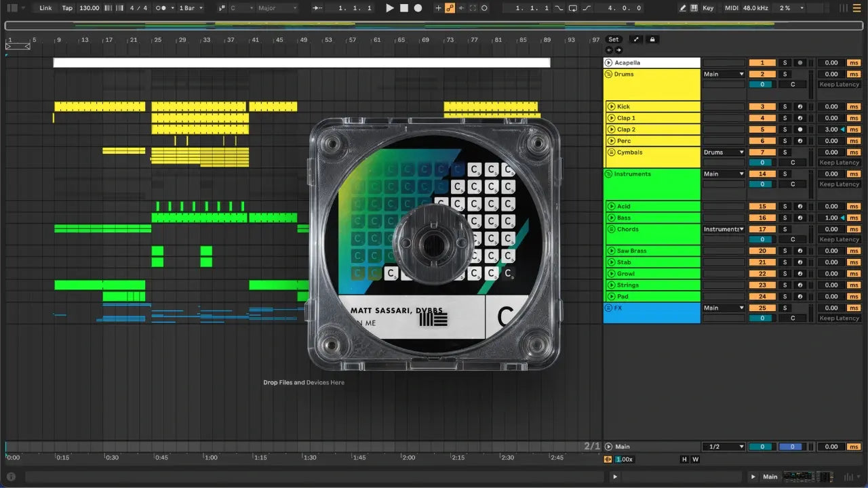This screenshot has width=868, height=488.
Task: Open the Cymbals output routing dropdown
Action: [x=724, y=152]
